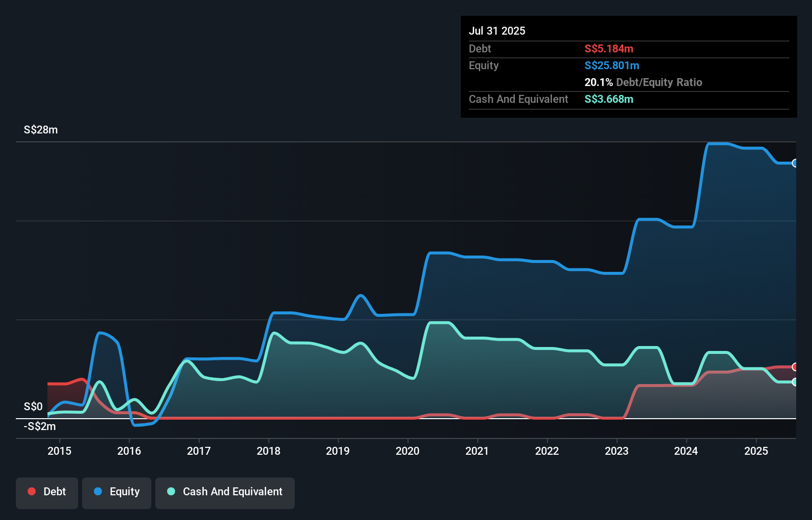Click the 2020 x-axis label
812x520 pixels.
[x=407, y=451]
